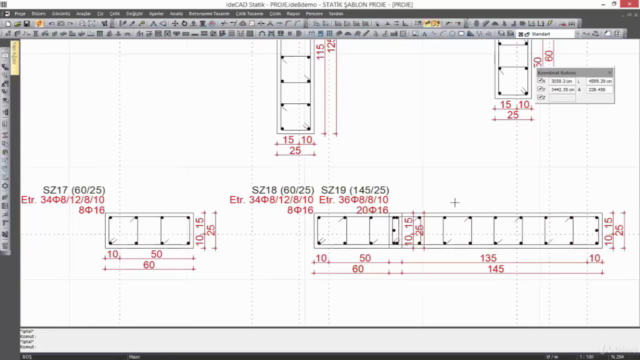Image resolution: width=640 pixels, height=360 pixels.
Task: Select the zoom magnifier tool
Action: pos(82,24)
